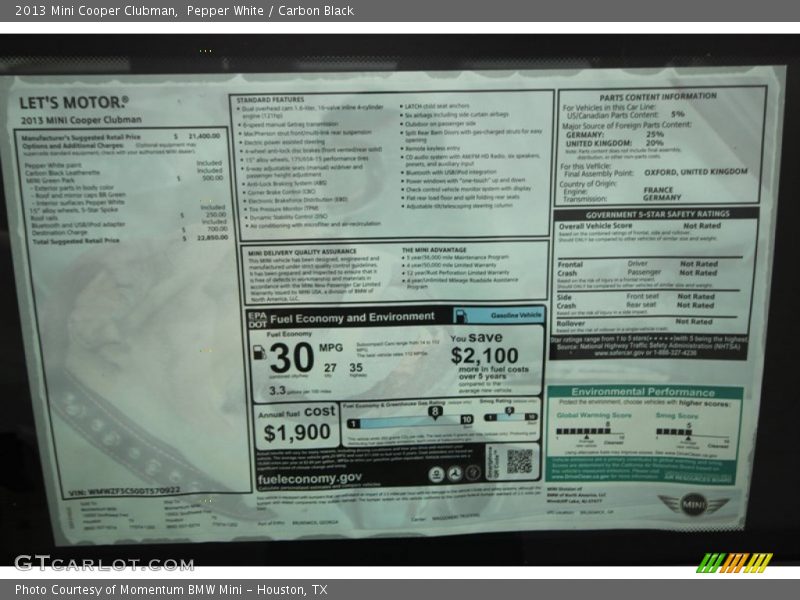Click the large combined '30' MPG number
Image resolution: width=800 pixels, height=600 pixels.
[x=291, y=358]
